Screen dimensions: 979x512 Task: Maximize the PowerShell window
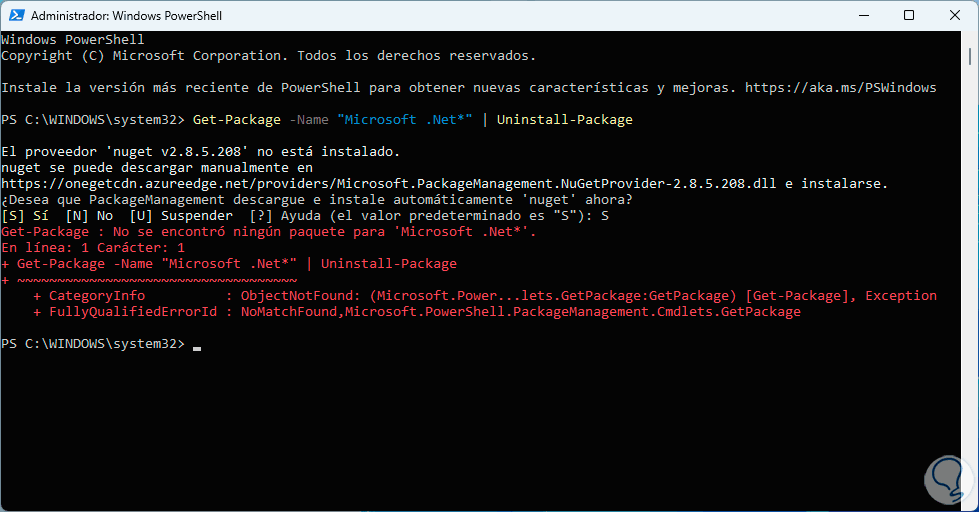coord(909,16)
